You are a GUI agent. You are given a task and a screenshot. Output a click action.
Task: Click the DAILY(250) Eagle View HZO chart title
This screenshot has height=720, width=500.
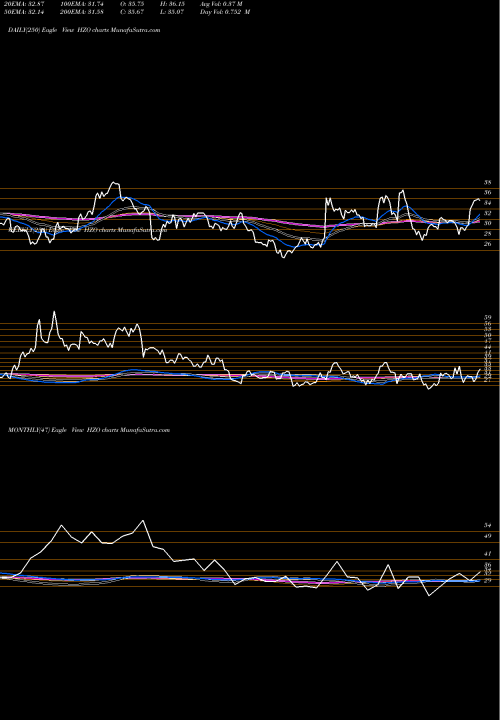(84, 30)
